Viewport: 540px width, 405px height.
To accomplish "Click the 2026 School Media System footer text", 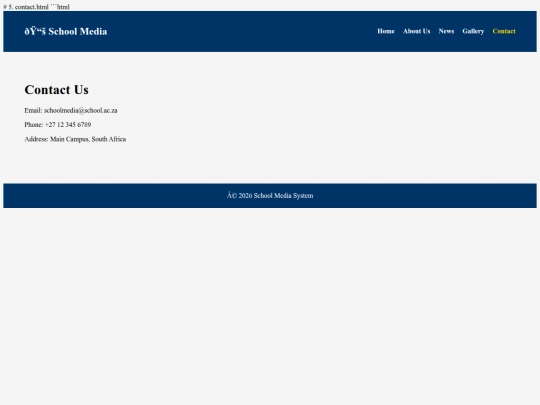I will click(x=270, y=196).
